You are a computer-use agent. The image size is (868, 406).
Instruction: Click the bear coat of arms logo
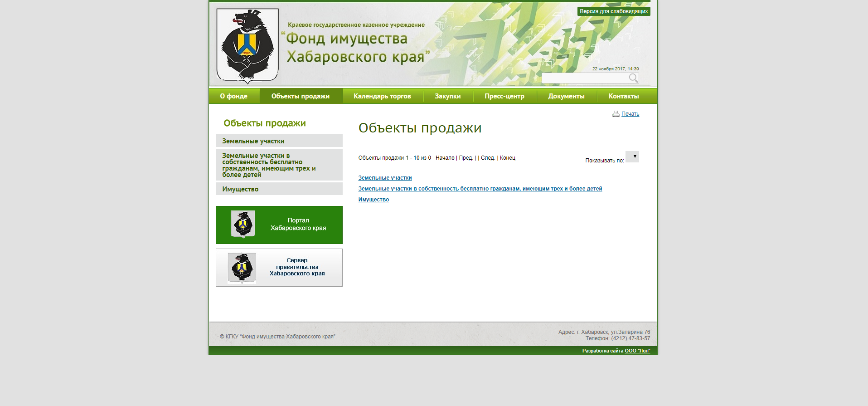(247, 46)
